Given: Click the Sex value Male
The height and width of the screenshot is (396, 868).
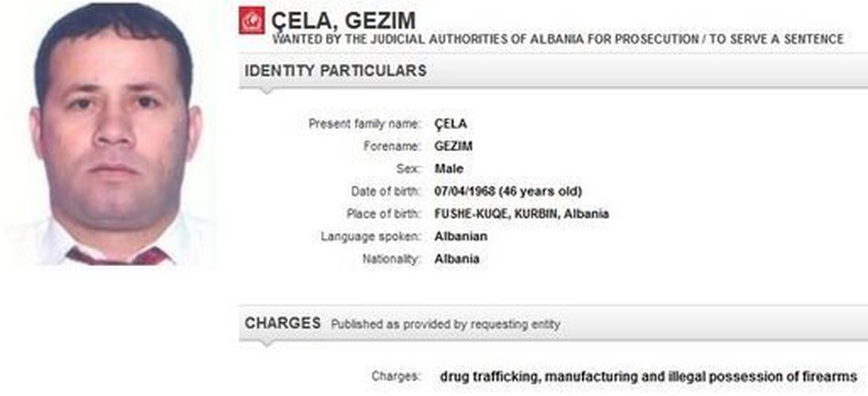Looking at the screenshot, I should click(x=449, y=169).
